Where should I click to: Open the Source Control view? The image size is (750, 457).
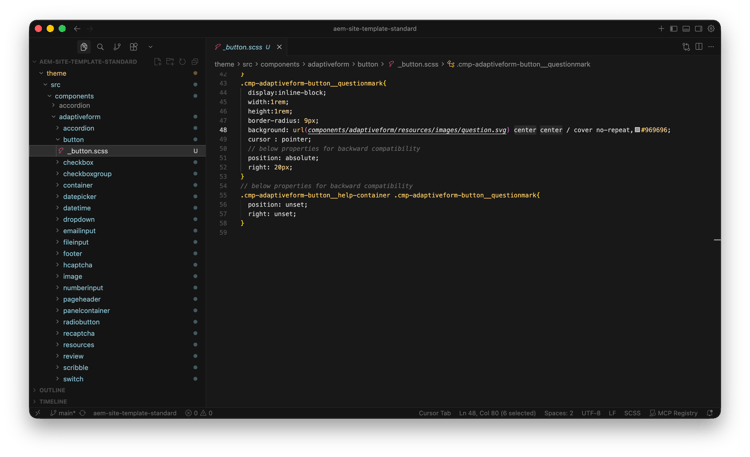point(117,47)
